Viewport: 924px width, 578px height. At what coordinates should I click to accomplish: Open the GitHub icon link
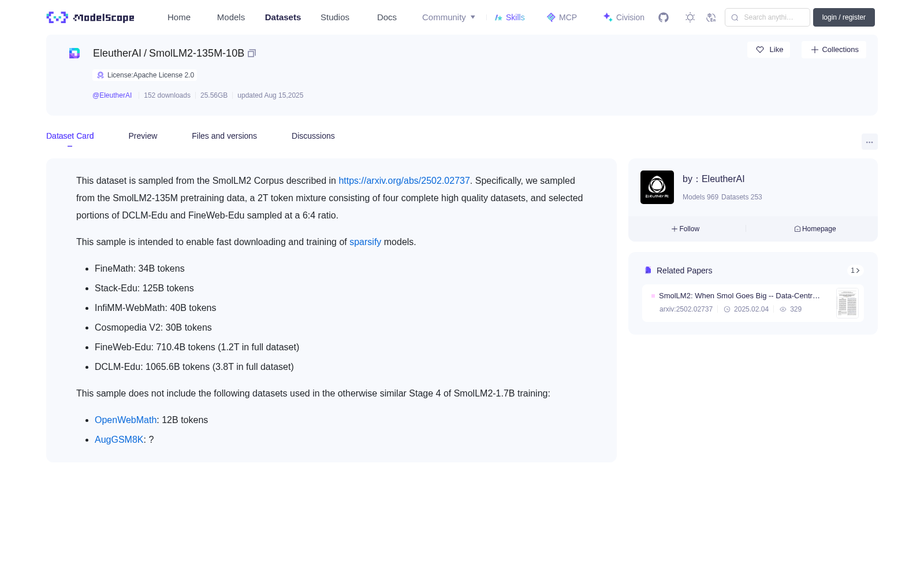pyautogui.click(x=664, y=17)
